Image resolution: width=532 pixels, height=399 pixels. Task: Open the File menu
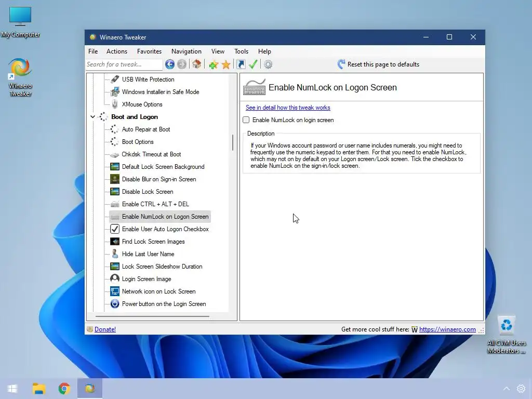[93, 51]
